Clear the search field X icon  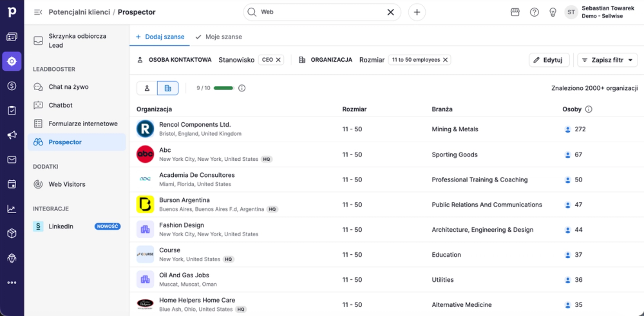[391, 12]
